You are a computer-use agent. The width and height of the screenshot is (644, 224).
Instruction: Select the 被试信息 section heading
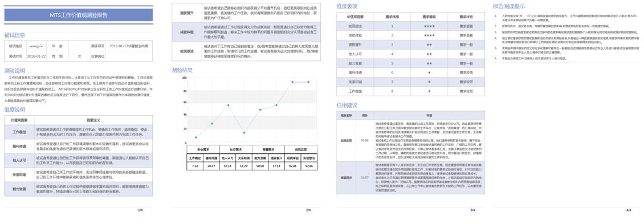coord(14,35)
